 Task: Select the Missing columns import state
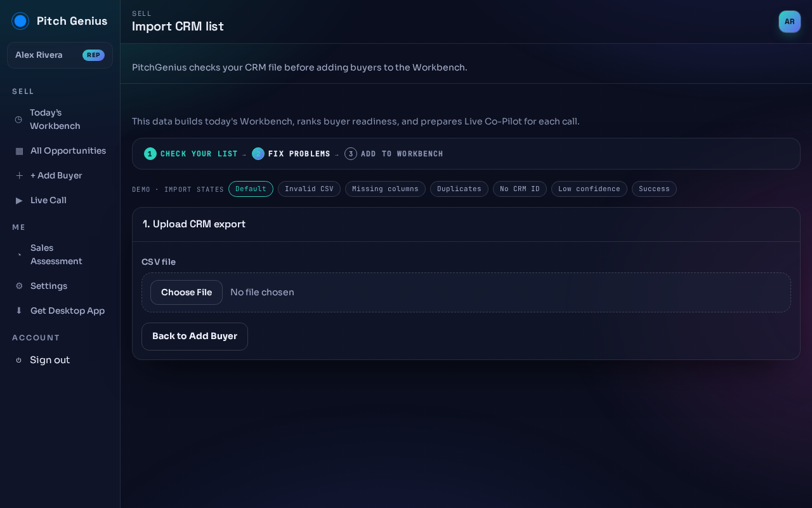click(385, 189)
